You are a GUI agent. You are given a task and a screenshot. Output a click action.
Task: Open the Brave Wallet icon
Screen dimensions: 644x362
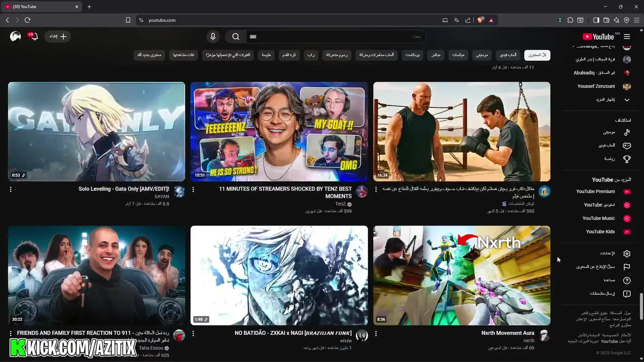point(606,20)
